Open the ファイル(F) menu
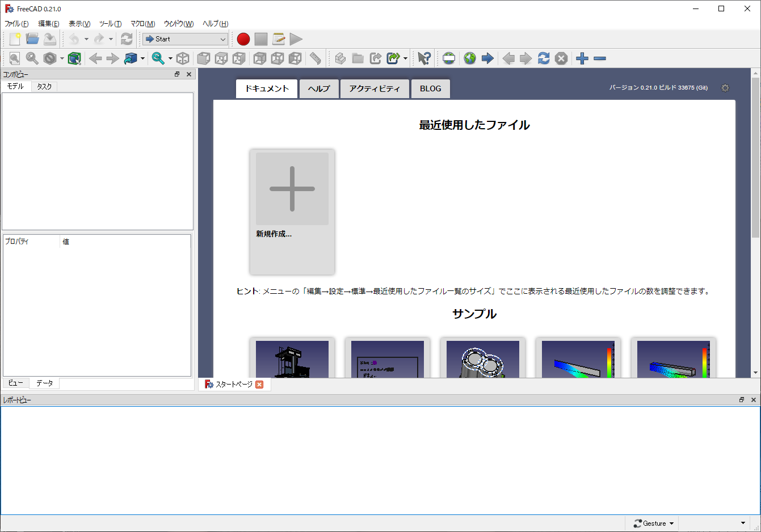Image resolution: width=761 pixels, height=532 pixels. point(16,24)
